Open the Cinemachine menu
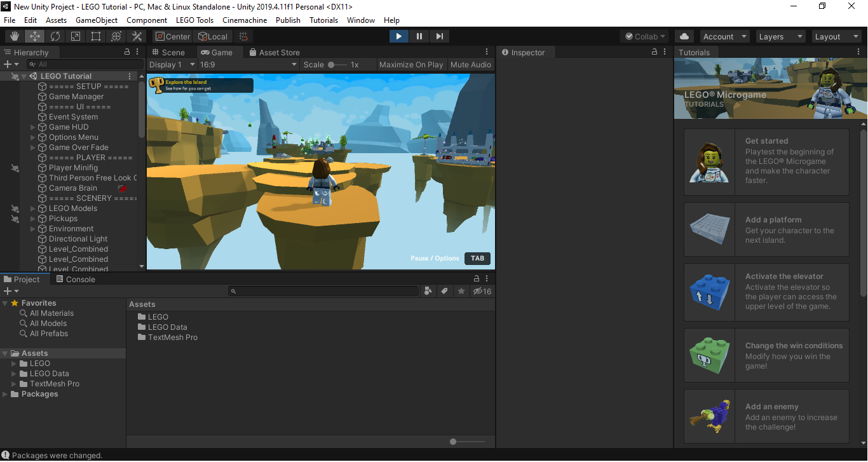 (245, 20)
